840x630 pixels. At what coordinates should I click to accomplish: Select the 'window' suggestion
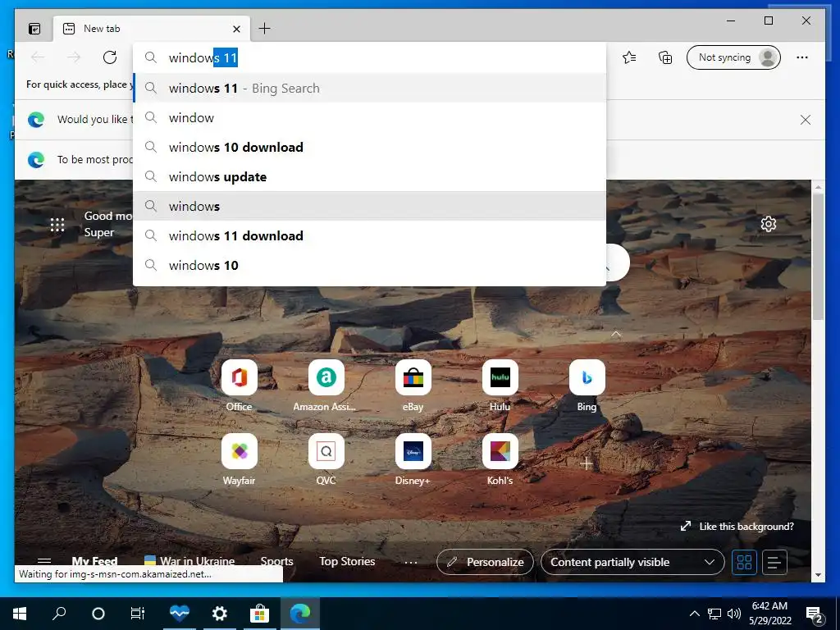pyautogui.click(x=370, y=118)
